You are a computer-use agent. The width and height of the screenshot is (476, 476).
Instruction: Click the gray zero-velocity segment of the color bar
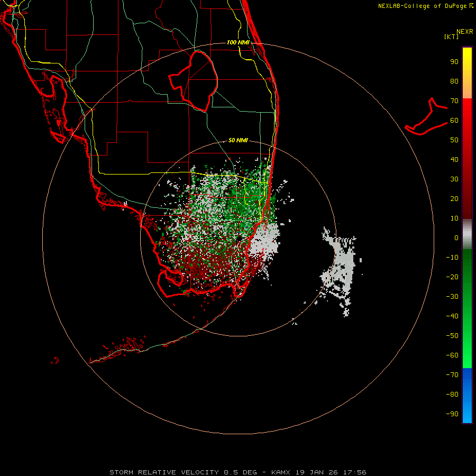[467, 234]
